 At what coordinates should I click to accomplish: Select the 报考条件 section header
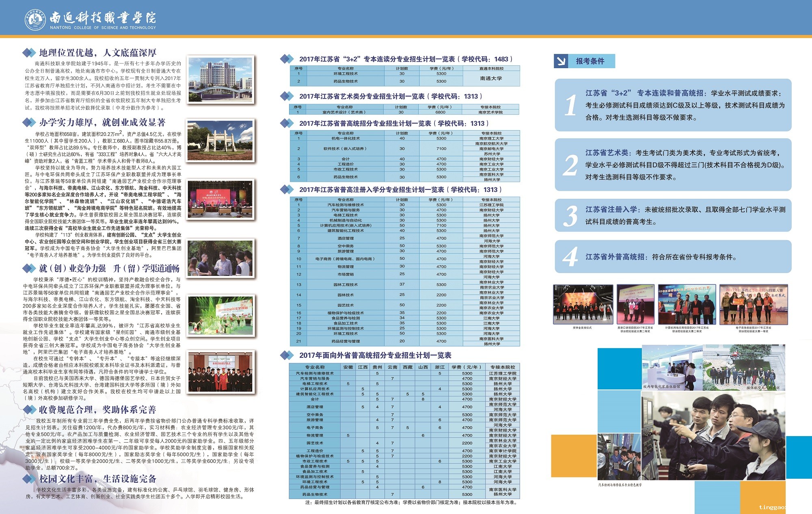585,61
